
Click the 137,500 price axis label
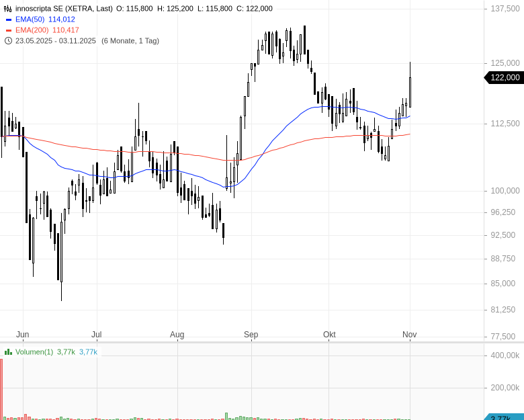click(x=505, y=9)
